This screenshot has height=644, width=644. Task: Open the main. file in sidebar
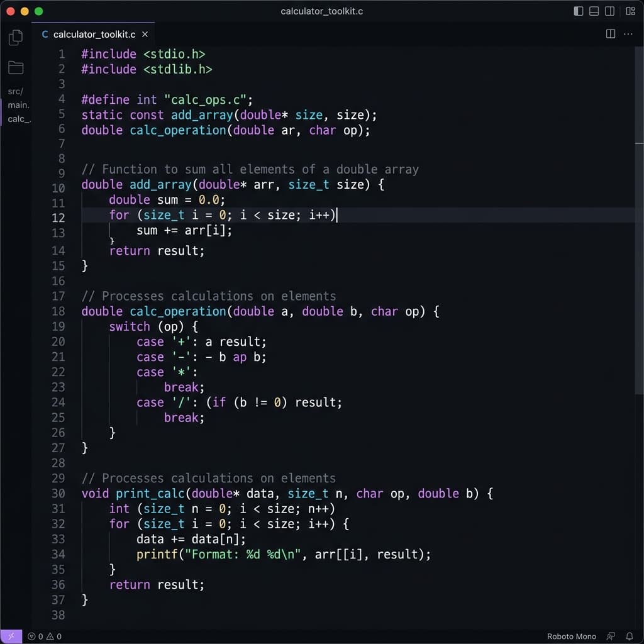pos(18,105)
